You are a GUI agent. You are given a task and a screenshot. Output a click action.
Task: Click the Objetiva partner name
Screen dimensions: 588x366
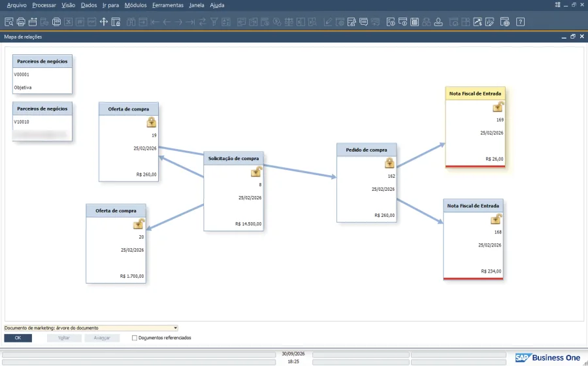tap(23, 88)
